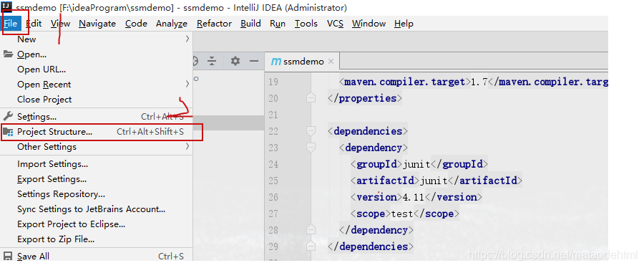The image size is (644, 268).
Task: Open the Window menu
Action: click(x=369, y=24)
